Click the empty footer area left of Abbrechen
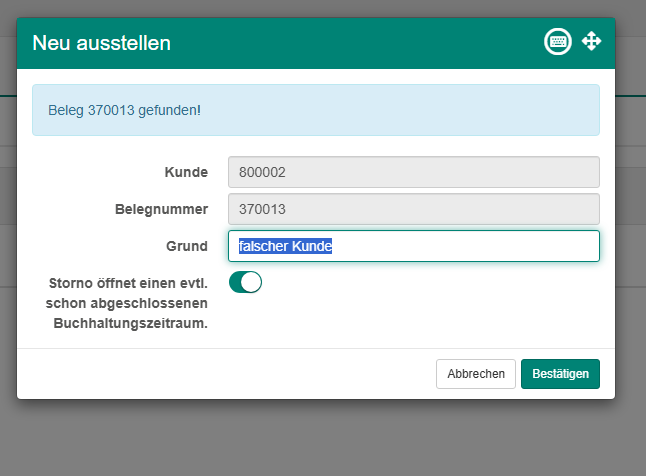 (x=220, y=374)
